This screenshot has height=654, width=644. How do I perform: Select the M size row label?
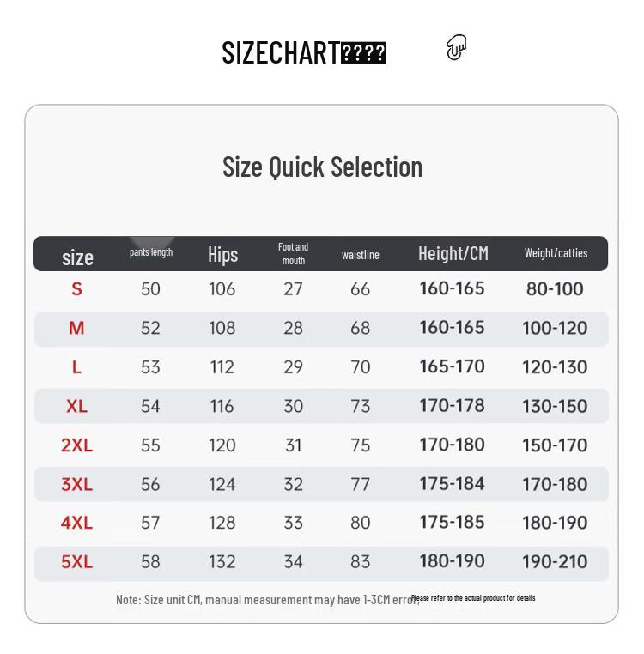click(76, 328)
